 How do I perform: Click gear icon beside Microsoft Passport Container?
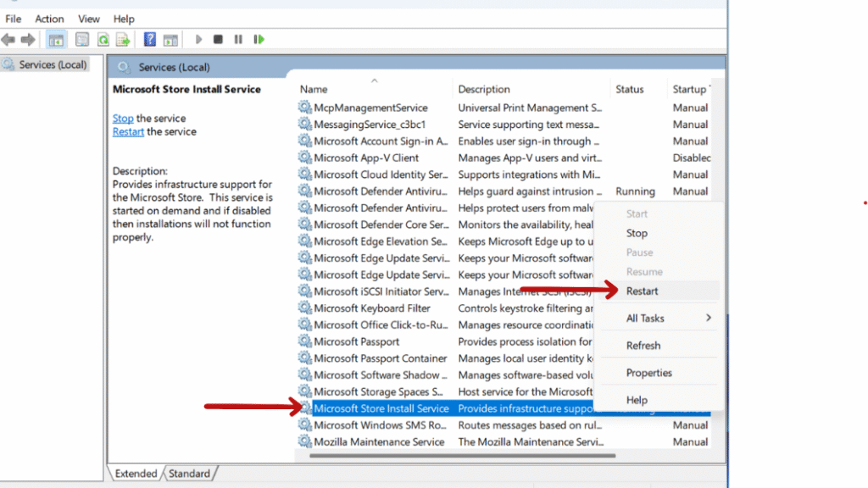[304, 358]
